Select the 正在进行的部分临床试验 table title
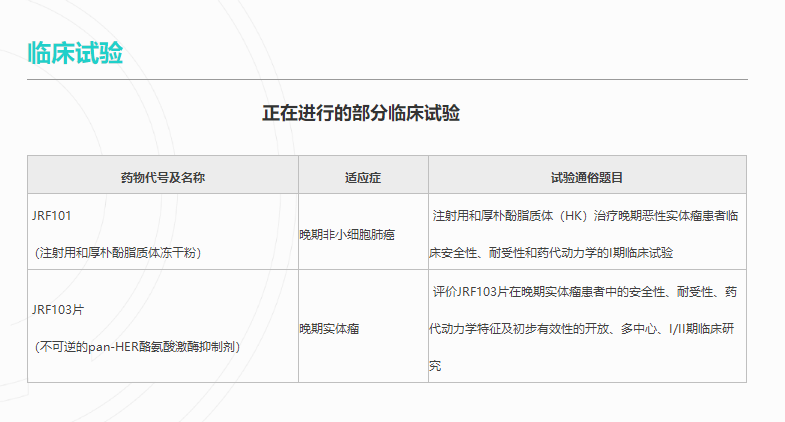 (x=361, y=113)
